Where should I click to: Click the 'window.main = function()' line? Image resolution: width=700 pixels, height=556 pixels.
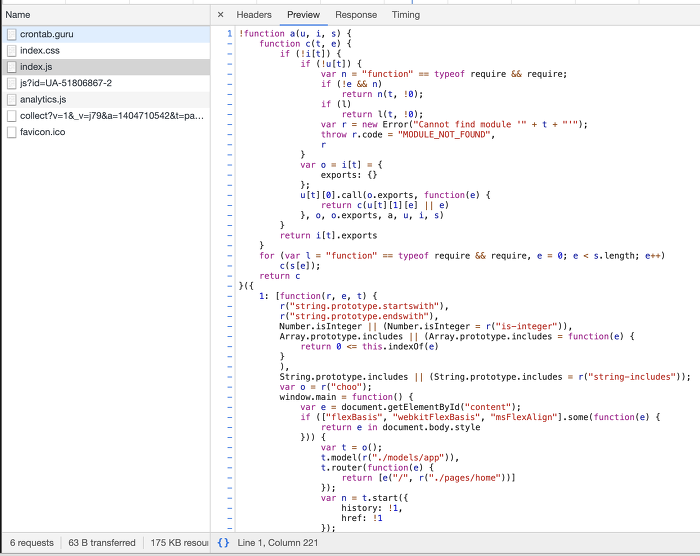(x=346, y=397)
